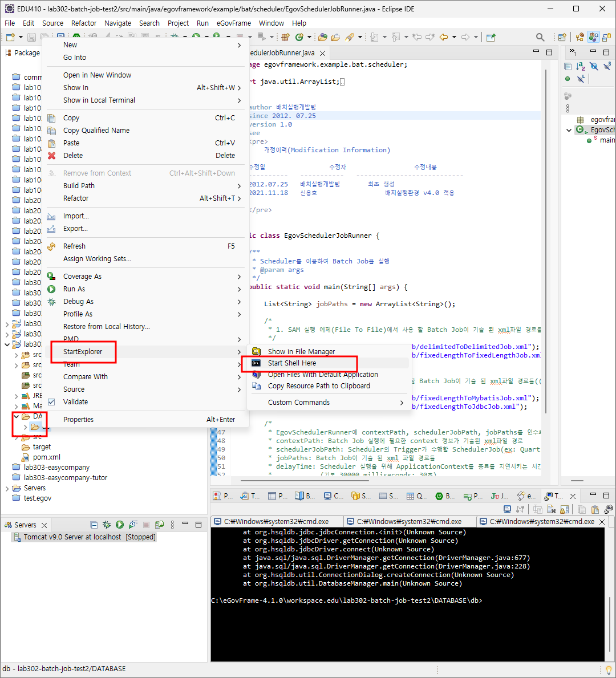Select the second cmd.exe terminal tab
The height and width of the screenshot is (678, 616).
409,521
